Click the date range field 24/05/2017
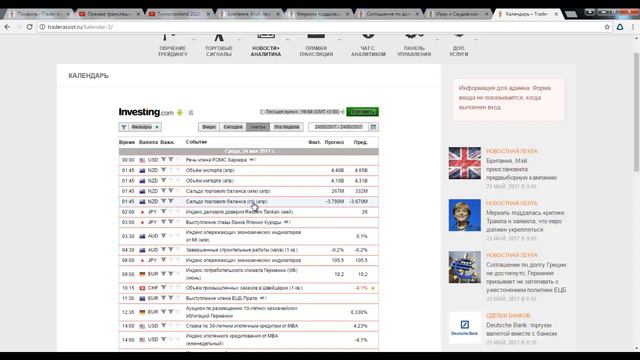Image resolution: width=640 pixels, height=360 pixels. 339,127
